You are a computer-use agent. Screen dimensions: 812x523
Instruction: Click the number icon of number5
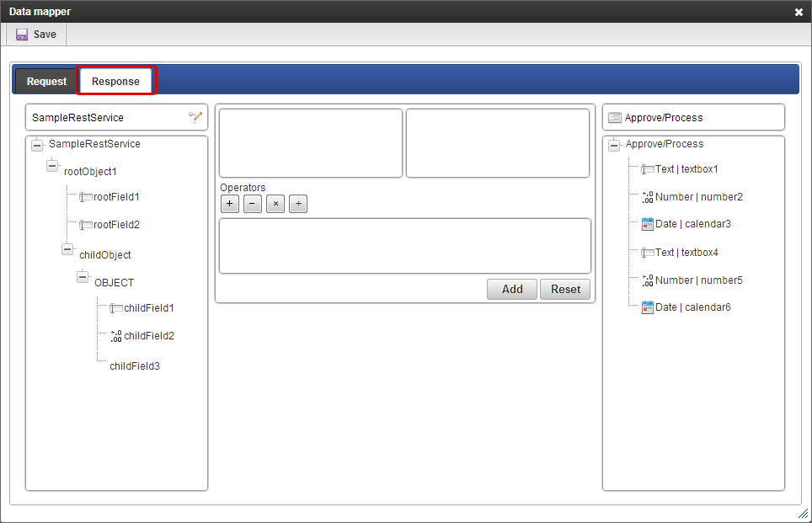[647, 280]
